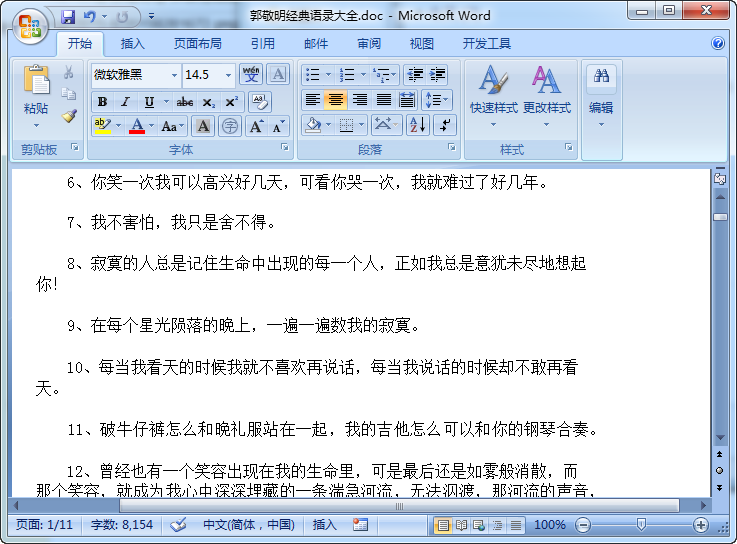Align text right
737x544 pixels.
click(x=360, y=100)
